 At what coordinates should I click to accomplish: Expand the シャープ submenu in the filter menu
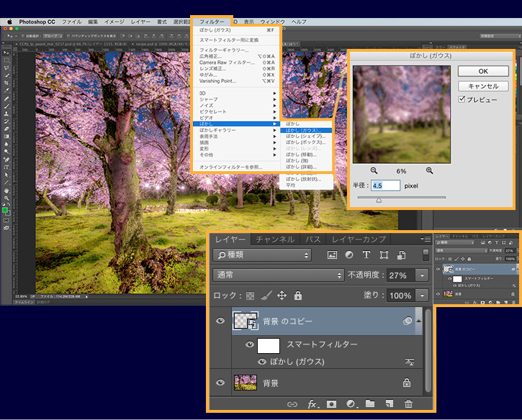236,99
